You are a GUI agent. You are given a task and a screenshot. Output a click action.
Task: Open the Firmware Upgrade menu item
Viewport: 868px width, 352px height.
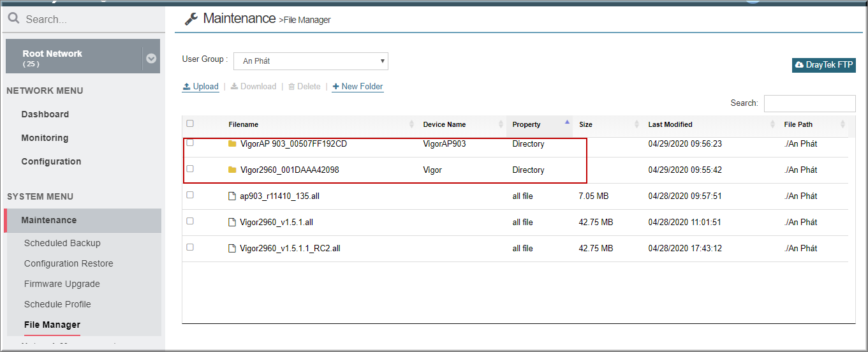point(62,284)
